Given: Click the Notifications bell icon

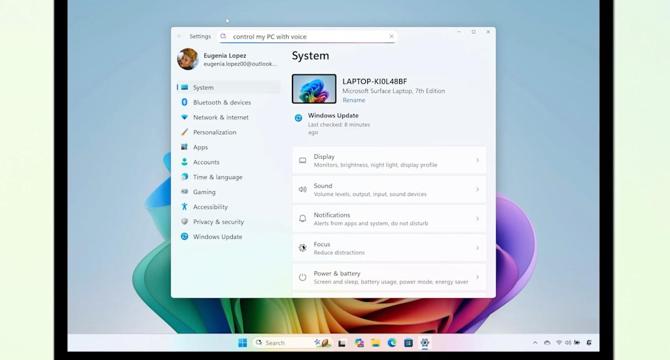Looking at the screenshot, I should point(303,219).
